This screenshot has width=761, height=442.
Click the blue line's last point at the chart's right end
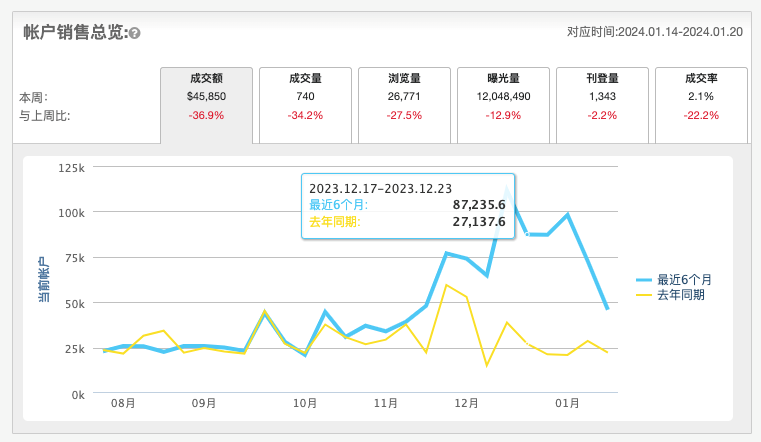(607, 309)
